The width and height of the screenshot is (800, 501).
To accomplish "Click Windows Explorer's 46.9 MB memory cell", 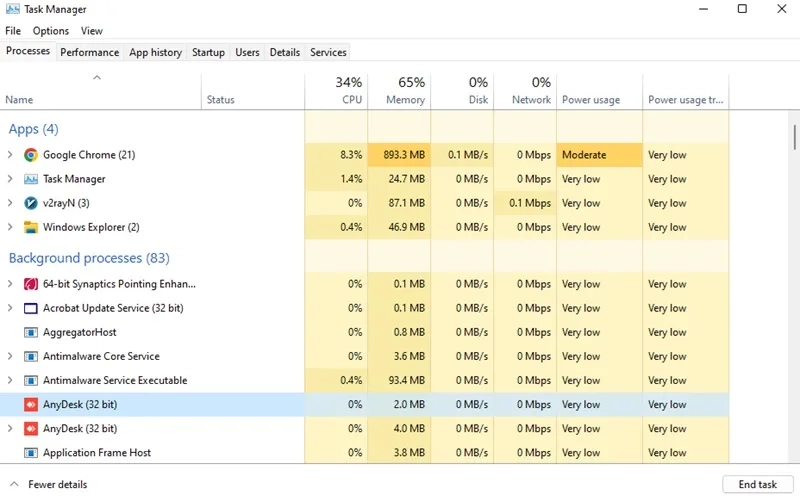I will pos(399,227).
